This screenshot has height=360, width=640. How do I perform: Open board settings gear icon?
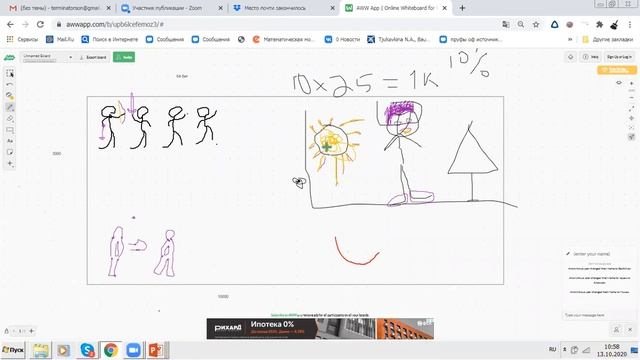[x=571, y=57]
